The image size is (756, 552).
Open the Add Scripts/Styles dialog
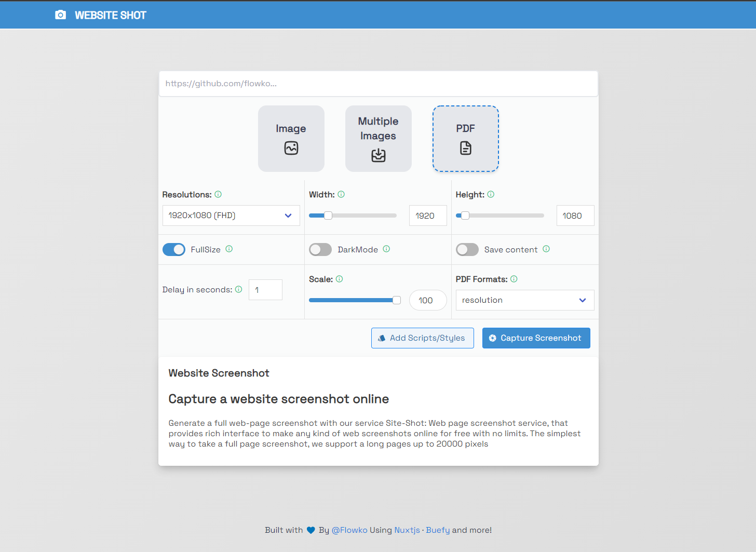tap(422, 338)
